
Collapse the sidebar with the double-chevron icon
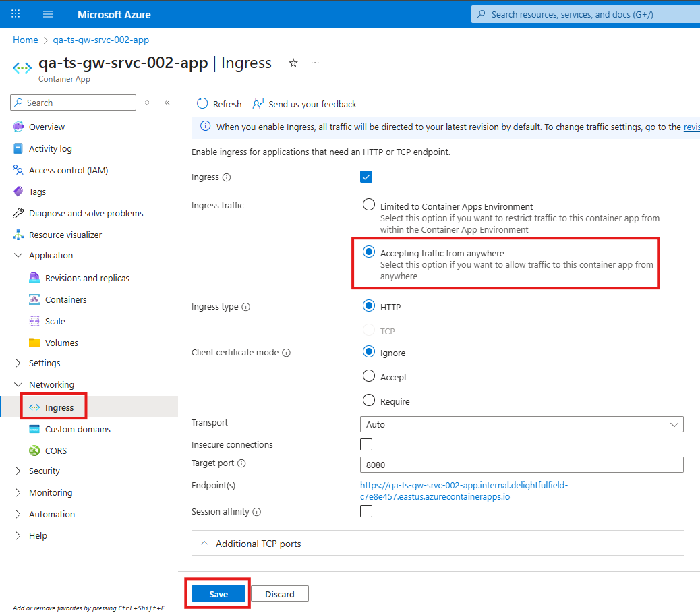[x=167, y=103]
